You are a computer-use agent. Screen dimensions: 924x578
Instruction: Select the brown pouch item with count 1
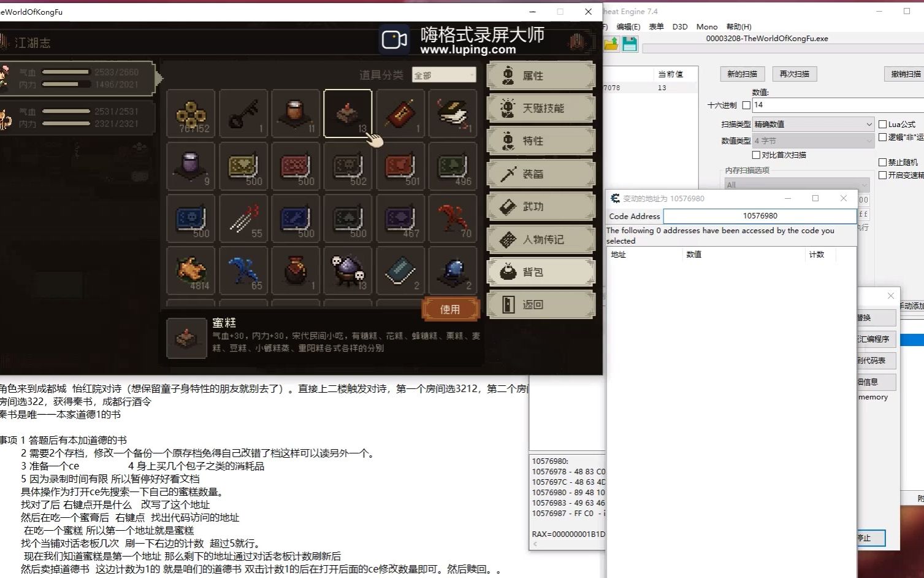[x=296, y=271]
